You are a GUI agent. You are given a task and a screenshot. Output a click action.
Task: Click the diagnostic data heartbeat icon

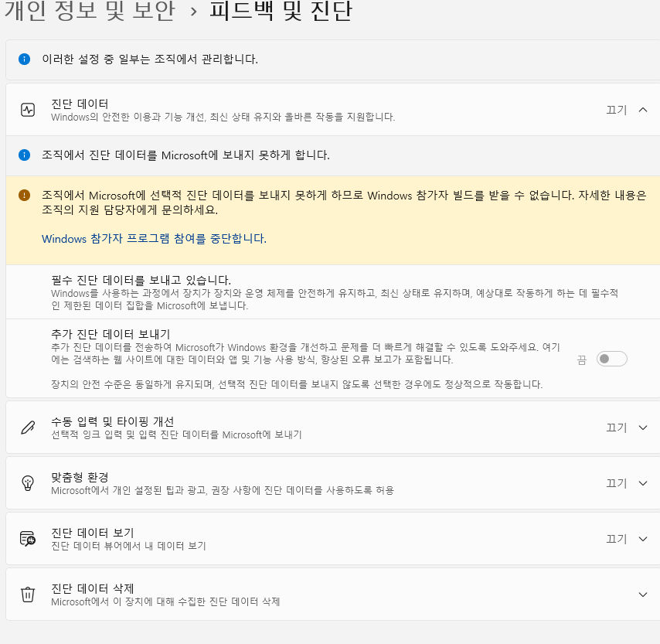(x=28, y=110)
